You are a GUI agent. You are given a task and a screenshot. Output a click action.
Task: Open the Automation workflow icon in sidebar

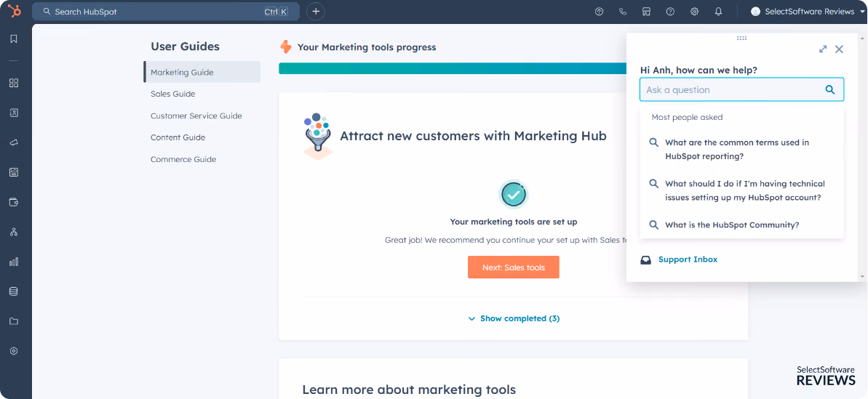[14, 232]
